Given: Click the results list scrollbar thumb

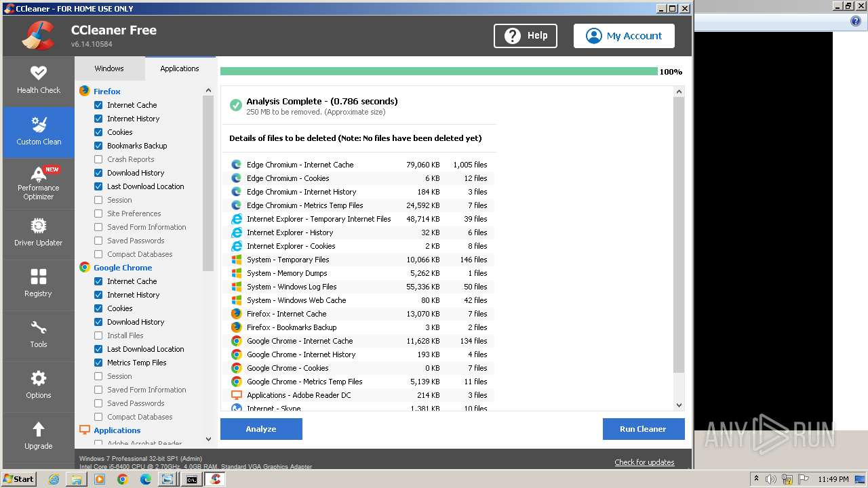Looking at the screenshot, I should pyautogui.click(x=679, y=235).
